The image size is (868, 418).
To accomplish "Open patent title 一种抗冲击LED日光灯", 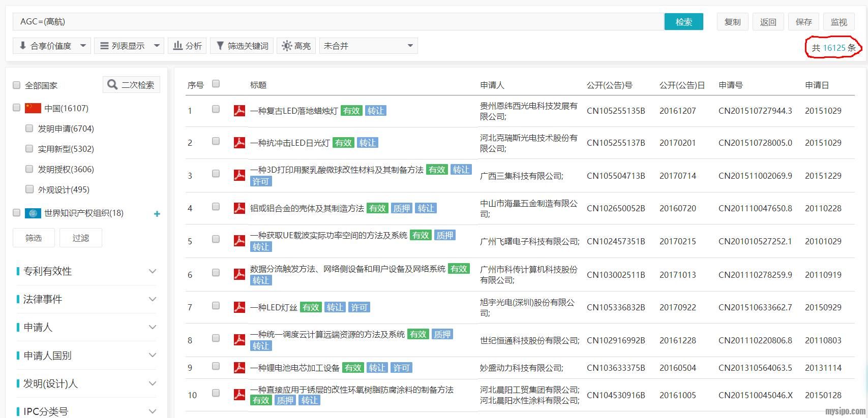I will (290, 143).
